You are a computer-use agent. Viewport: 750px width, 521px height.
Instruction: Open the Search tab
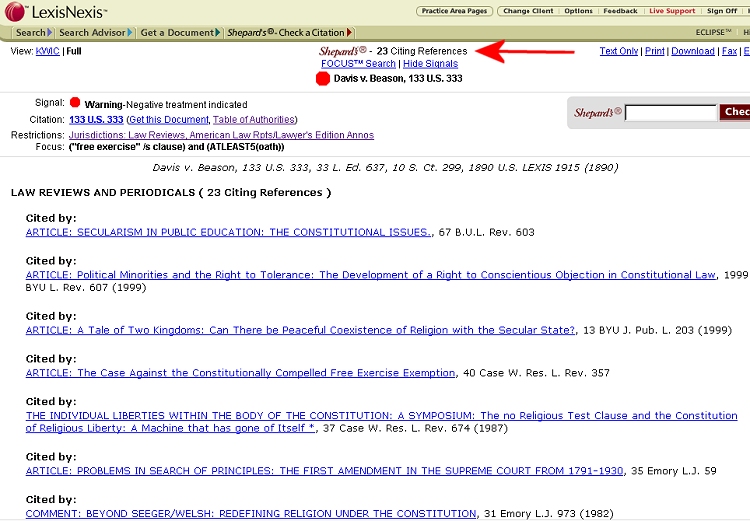pyautogui.click(x=30, y=33)
